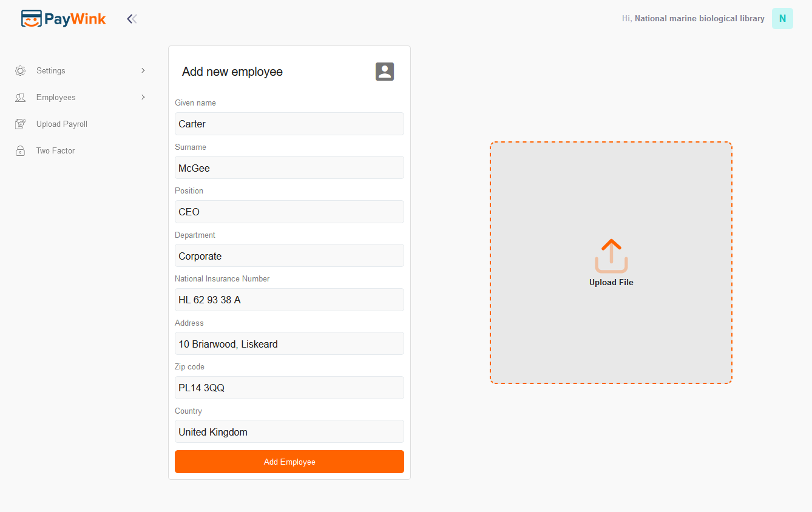Focus the Surname input field

point(289,168)
